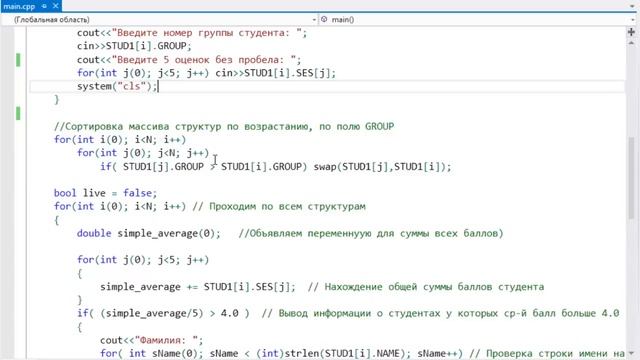Click the vertical scrollbar thumb
640x360 pixels.
click(x=631, y=178)
